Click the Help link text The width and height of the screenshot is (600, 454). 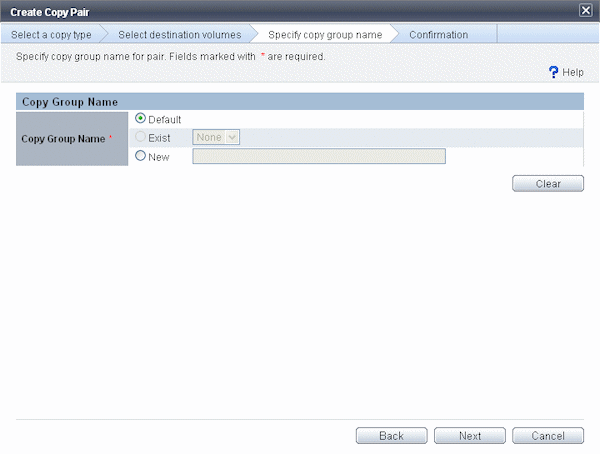(x=573, y=72)
